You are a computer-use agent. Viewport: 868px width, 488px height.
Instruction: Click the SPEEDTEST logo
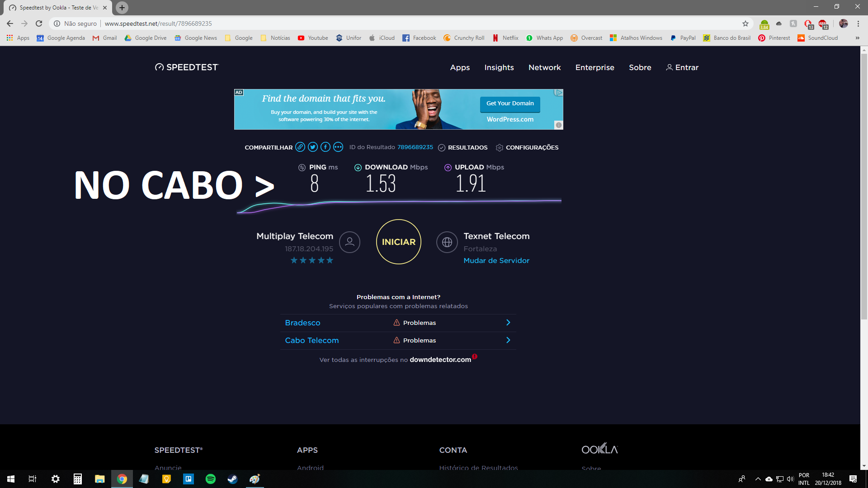pyautogui.click(x=187, y=67)
